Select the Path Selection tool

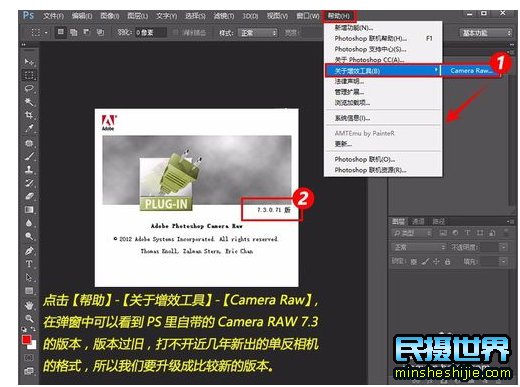point(29,277)
